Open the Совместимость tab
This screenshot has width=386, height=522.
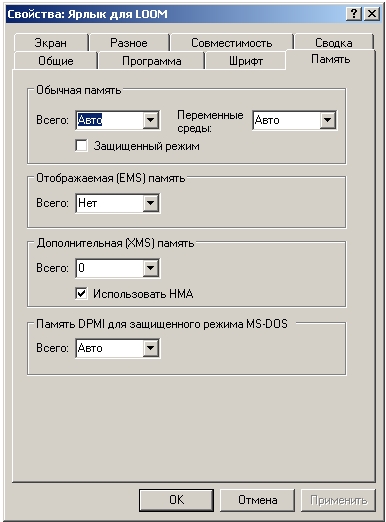point(232,43)
